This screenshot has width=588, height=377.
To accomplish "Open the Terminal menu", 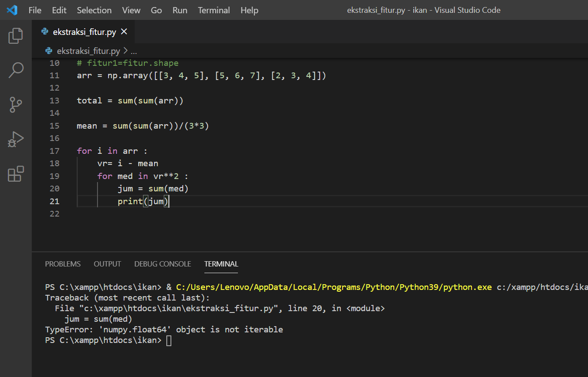I will (x=214, y=10).
